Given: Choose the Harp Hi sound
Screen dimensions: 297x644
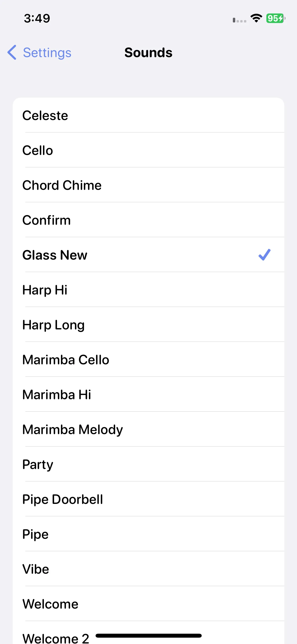Looking at the screenshot, I should (x=148, y=289).
